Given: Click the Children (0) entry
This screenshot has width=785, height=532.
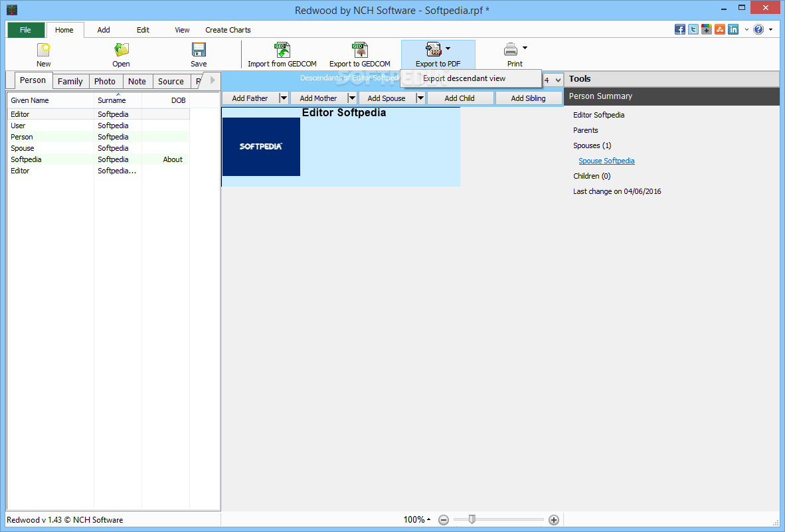Looking at the screenshot, I should 592,176.
